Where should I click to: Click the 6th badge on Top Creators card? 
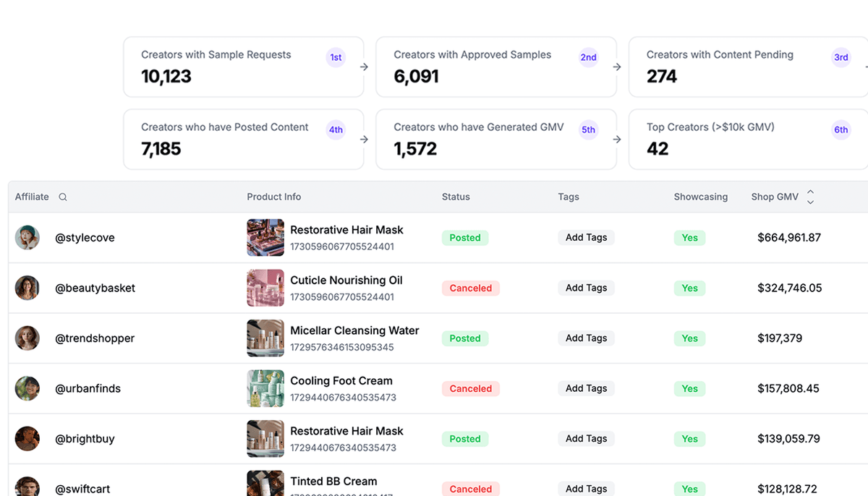click(841, 129)
